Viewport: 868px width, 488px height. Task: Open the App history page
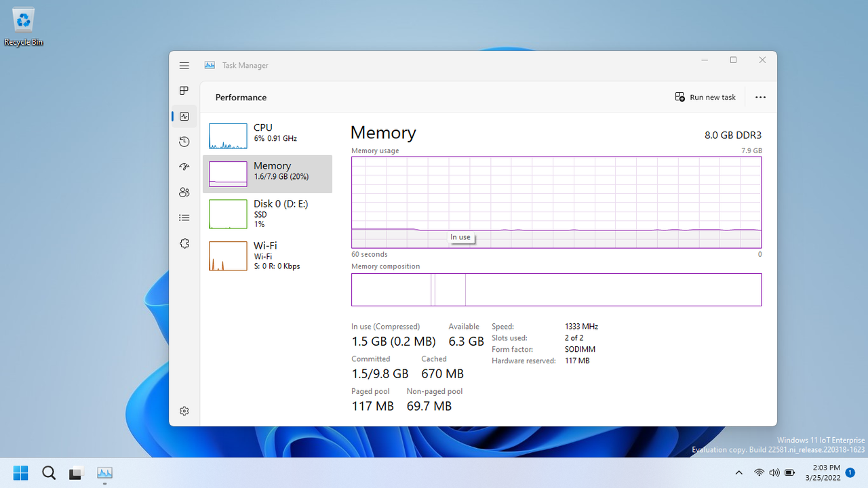184,142
